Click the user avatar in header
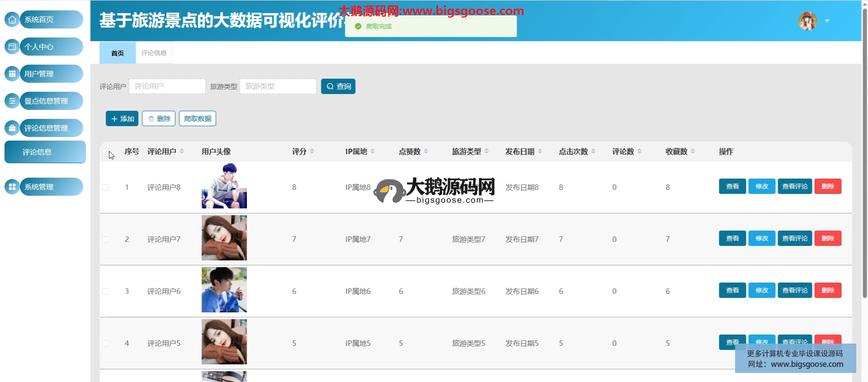The image size is (868, 382). [x=807, y=21]
